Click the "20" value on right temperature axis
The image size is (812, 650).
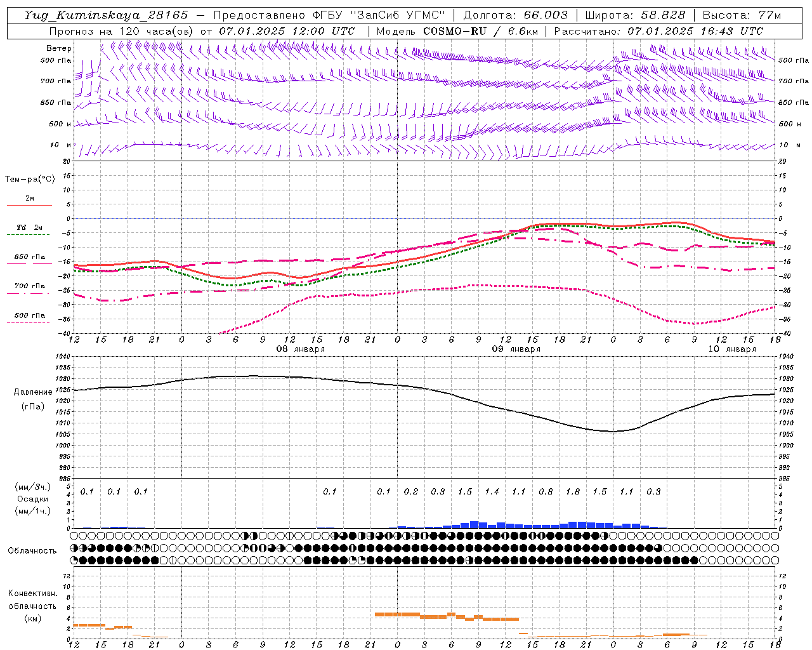point(782,161)
